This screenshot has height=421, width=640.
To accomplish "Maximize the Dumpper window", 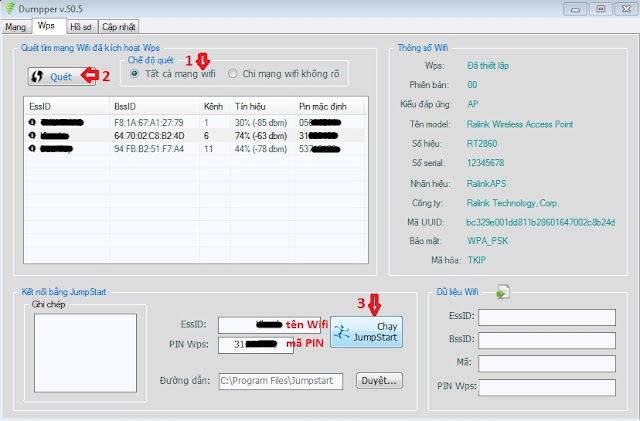I will point(601,9).
